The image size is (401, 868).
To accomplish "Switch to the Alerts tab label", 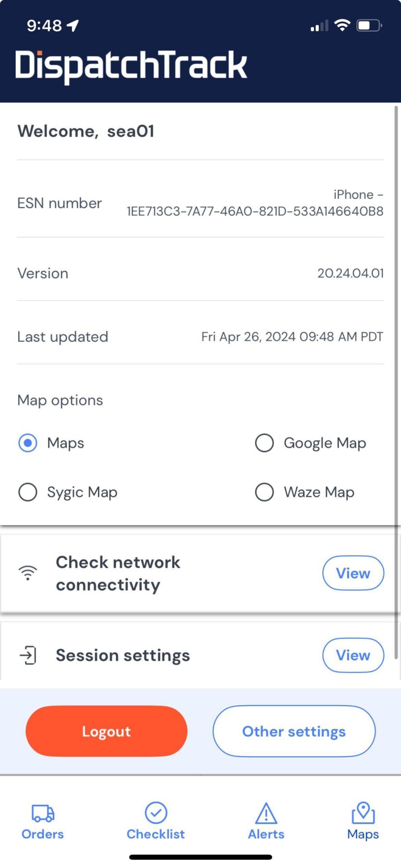I will coord(266,834).
